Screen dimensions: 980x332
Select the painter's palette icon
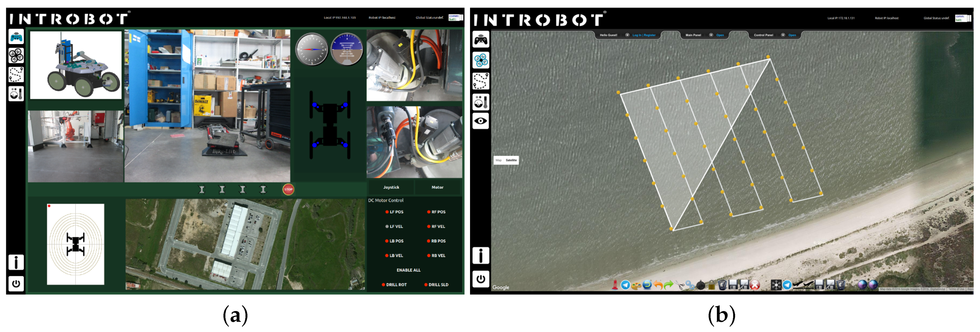pos(636,285)
